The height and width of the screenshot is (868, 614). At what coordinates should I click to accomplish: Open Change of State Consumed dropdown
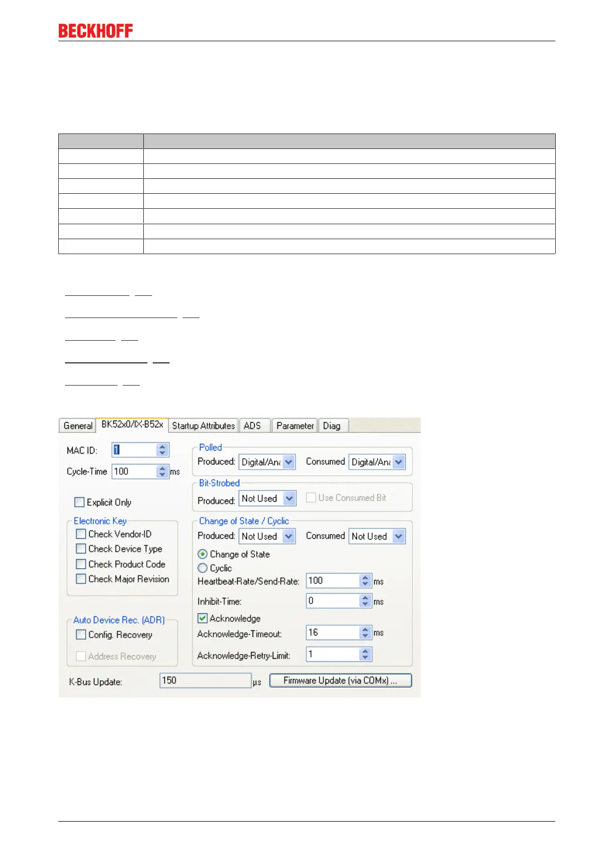coord(377,536)
